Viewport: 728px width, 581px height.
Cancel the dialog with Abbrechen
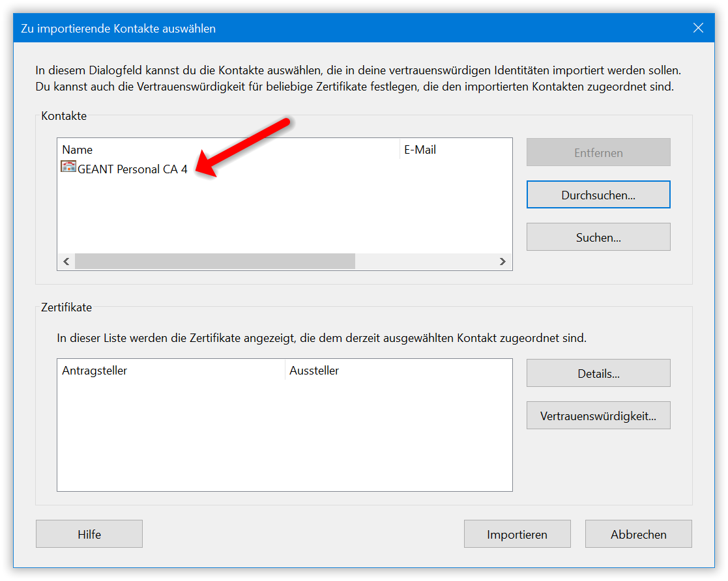pyautogui.click(x=639, y=534)
